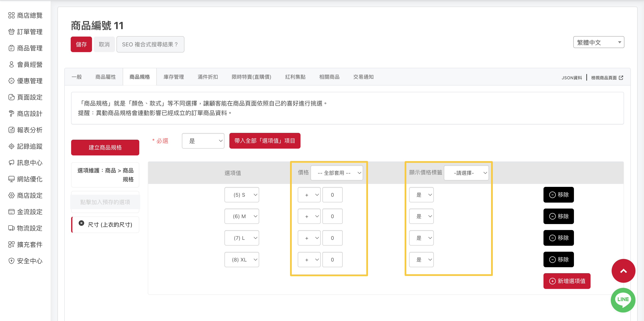Click the 新增選項值 button
This screenshot has width=644, height=321.
click(567, 281)
